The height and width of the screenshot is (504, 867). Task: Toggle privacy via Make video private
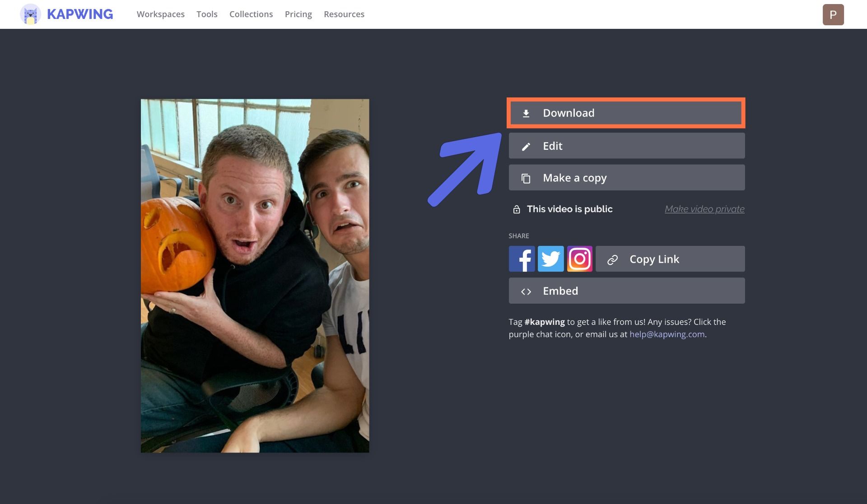(704, 209)
